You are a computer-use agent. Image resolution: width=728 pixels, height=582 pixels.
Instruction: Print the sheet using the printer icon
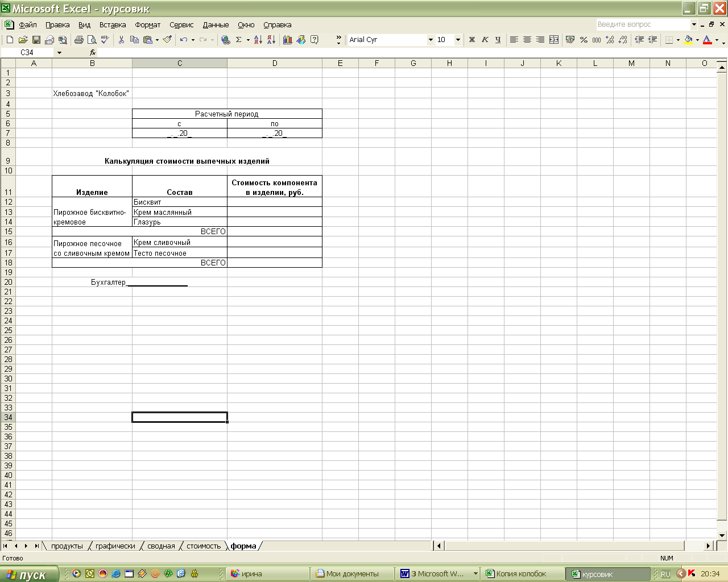pyautogui.click(x=78, y=40)
